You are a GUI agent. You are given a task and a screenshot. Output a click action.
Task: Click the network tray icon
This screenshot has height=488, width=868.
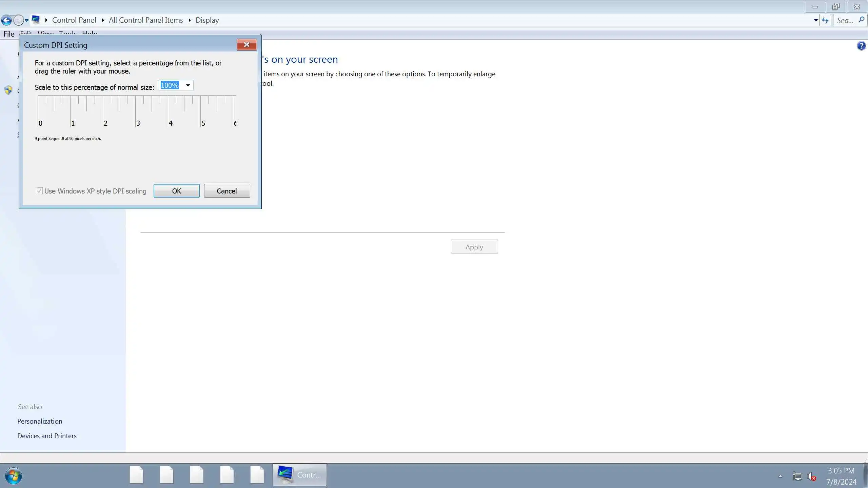coord(797,476)
